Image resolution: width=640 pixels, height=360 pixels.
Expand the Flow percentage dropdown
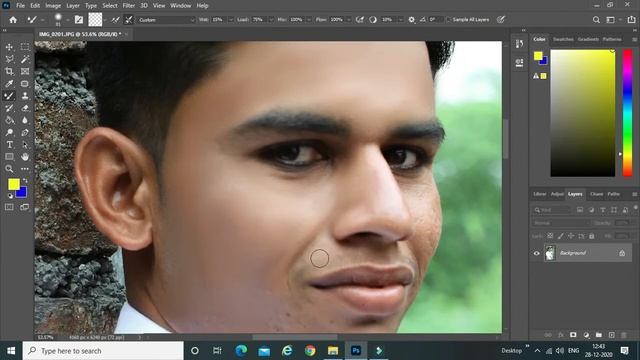[x=349, y=20]
